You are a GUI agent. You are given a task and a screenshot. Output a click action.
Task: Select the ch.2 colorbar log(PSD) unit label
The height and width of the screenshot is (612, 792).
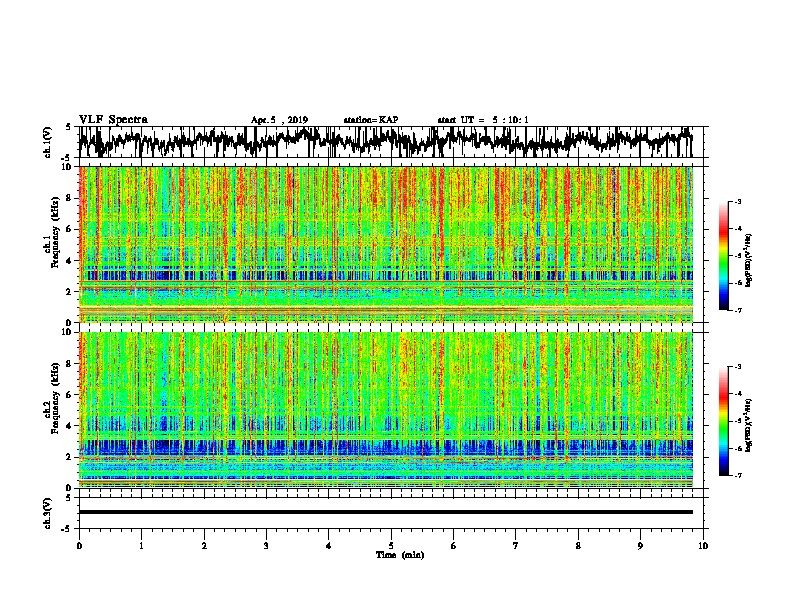pyautogui.click(x=748, y=425)
